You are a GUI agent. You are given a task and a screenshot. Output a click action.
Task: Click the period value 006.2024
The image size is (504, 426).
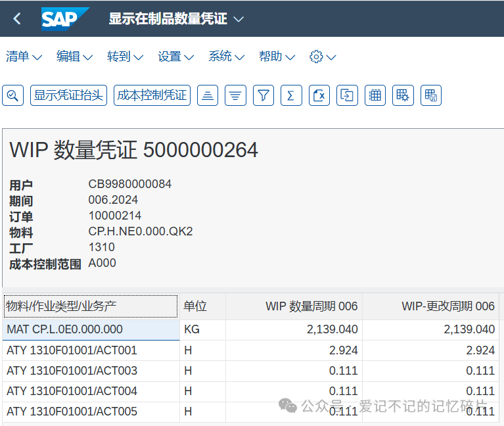pos(113,200)
